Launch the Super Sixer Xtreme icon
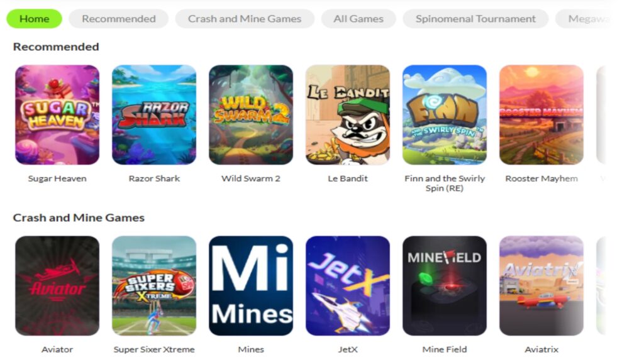644x362 pixels. (x=154, y=286)
